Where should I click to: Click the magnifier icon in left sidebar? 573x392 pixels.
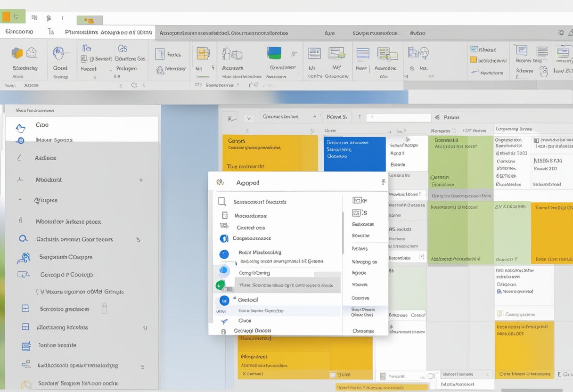tap(22, 239)
